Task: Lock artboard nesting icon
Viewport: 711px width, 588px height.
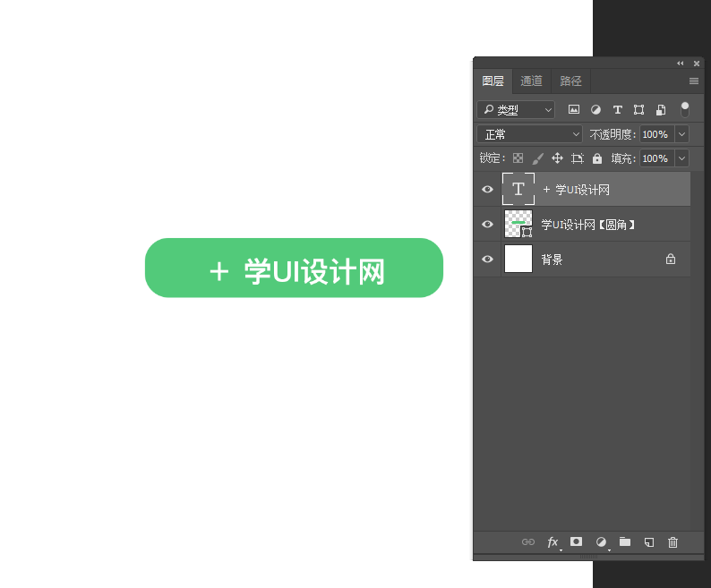Action: pos(578,158)
